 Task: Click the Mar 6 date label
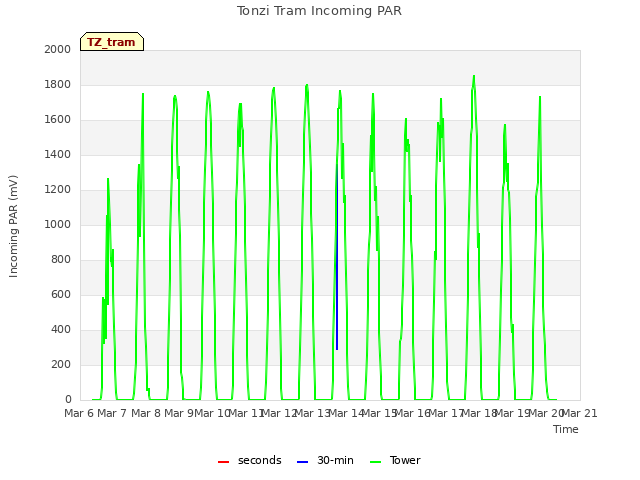[79, 413]
